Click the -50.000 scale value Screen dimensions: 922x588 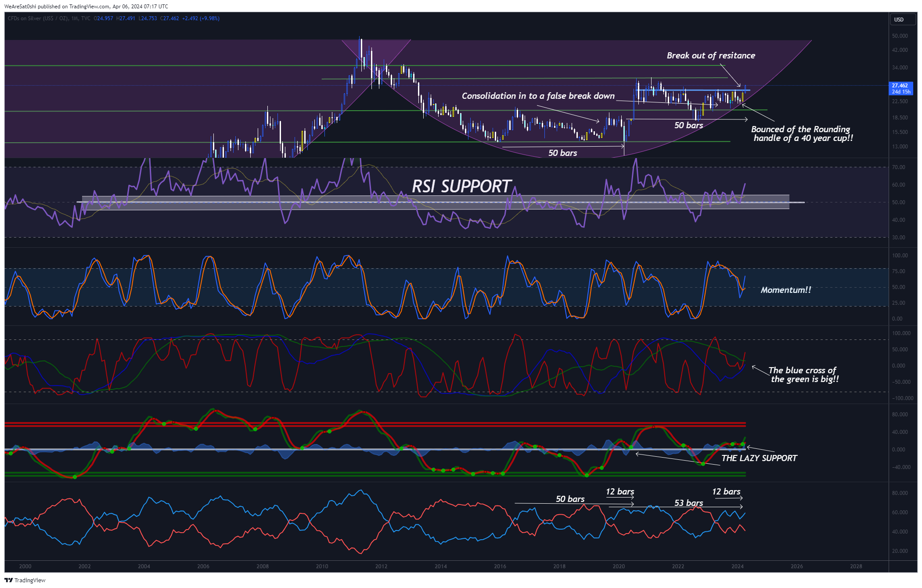[901, 382]
